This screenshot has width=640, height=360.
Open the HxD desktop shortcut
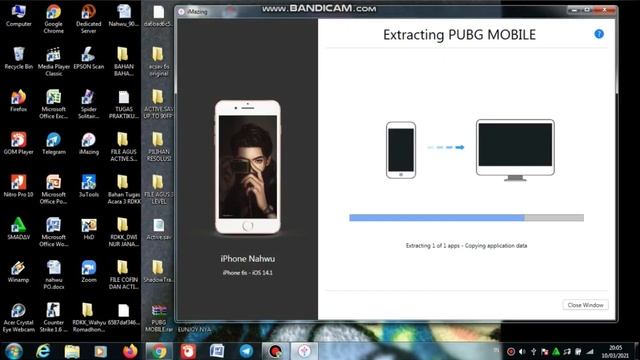point(89,229)
